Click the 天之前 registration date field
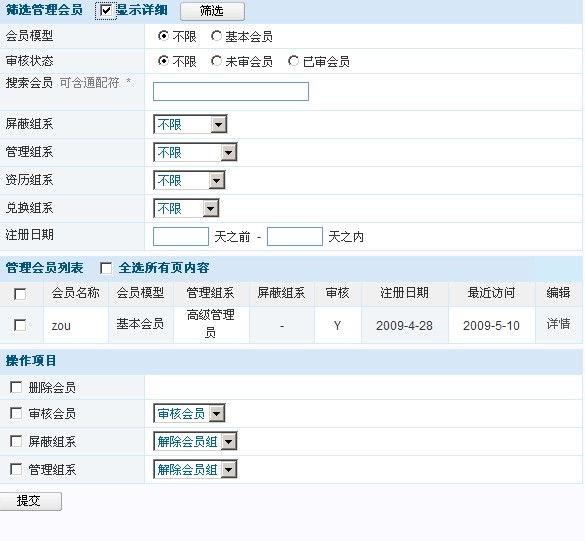The image size is (585, 541). click(x=181, y=237)
